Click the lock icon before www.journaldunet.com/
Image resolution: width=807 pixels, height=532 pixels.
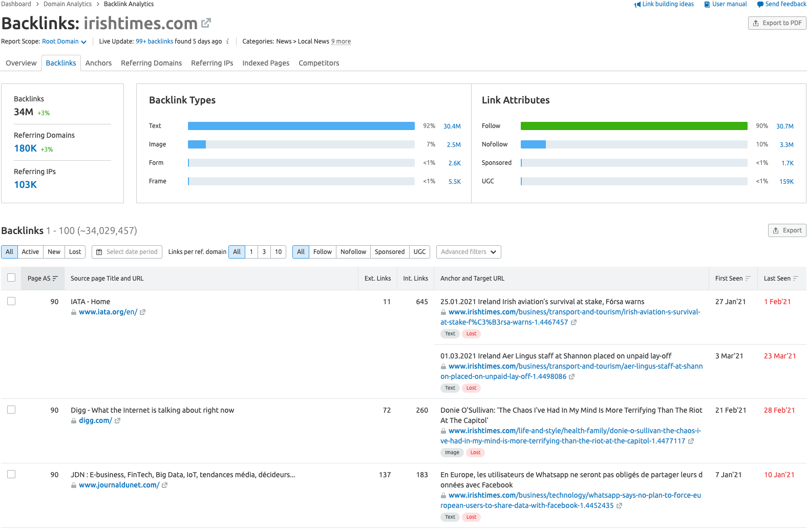[74, 485]
